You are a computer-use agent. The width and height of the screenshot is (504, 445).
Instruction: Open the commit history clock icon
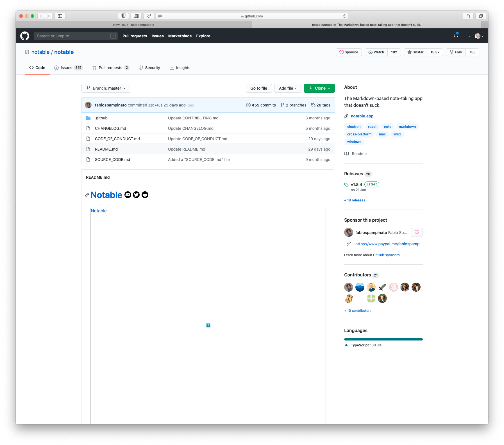coord(248,105)
